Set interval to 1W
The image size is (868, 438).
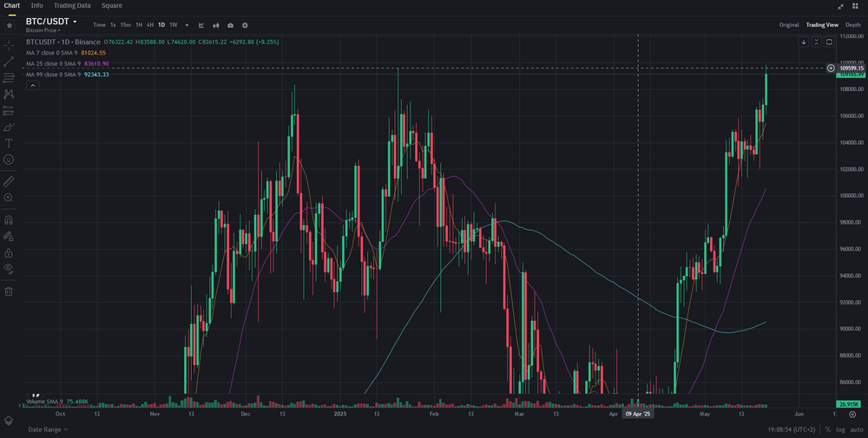coord(174,25)
